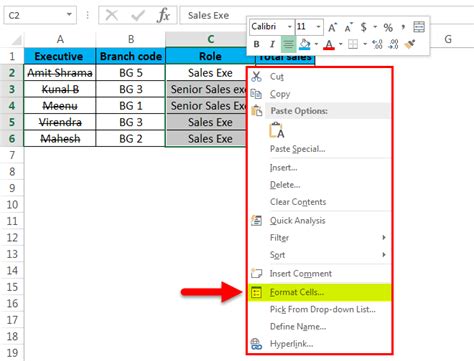Select row 7 header
Image resolution: width=474 pixels, height=361 pixels.
point(12,155)
